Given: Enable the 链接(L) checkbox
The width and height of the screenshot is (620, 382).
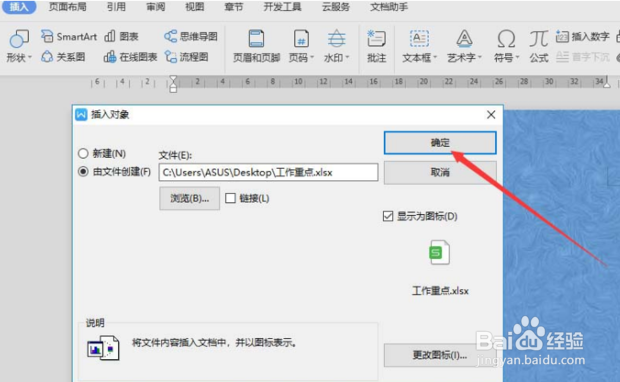Looking at the screenshot, I should (230, 198).
